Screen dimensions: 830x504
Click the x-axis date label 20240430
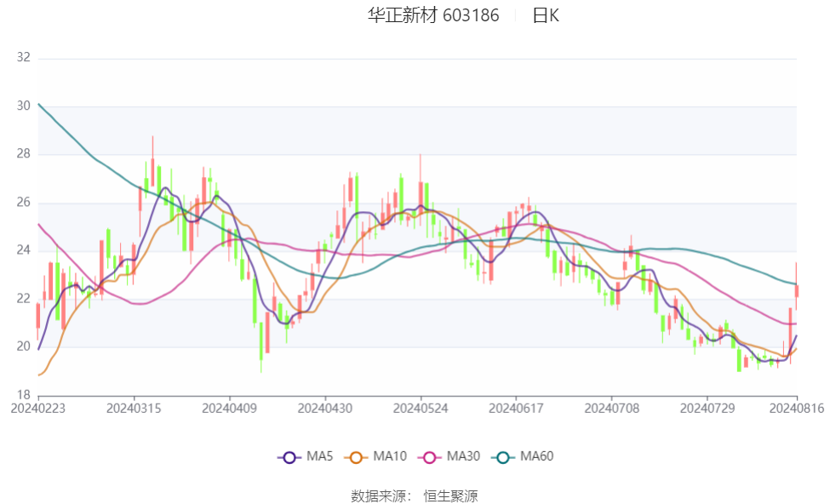click(325, 409)
